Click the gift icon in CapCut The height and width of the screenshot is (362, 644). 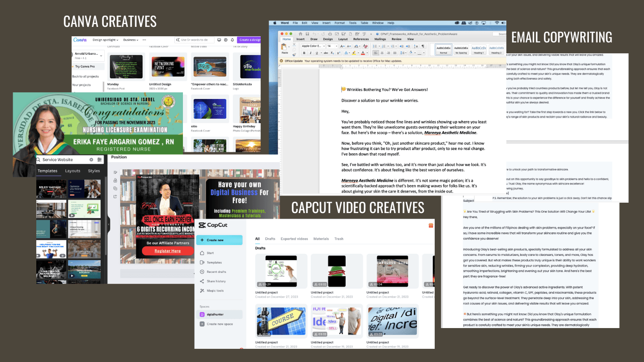[x=430, y=225]
